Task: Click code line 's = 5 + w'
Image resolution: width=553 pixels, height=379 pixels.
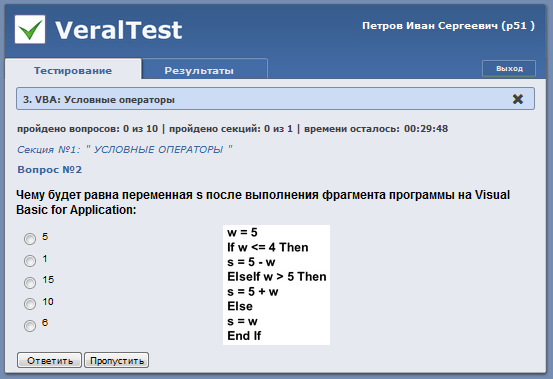Action: click(253, 292)
